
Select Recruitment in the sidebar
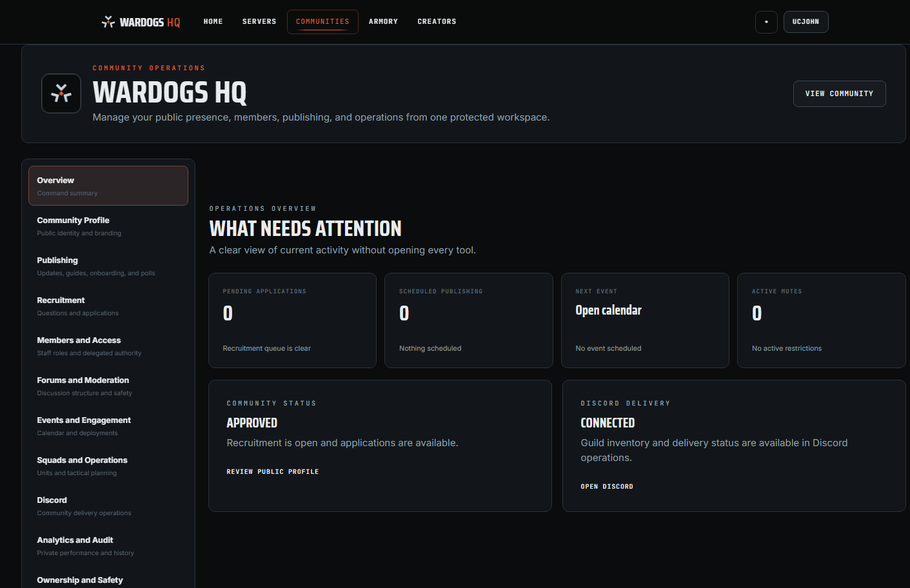point(108,306)
